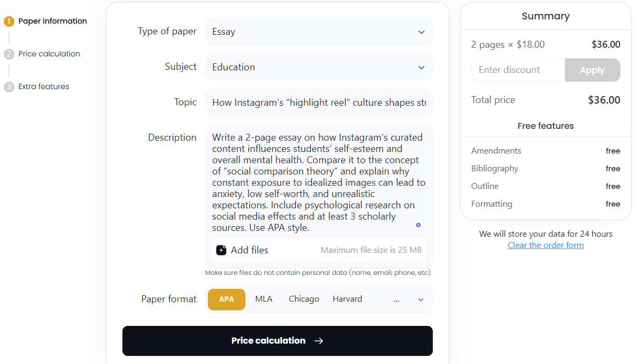The image size is (639, 364).
Task: Click Apply to redeem the discount
Action: coord(592,70)
